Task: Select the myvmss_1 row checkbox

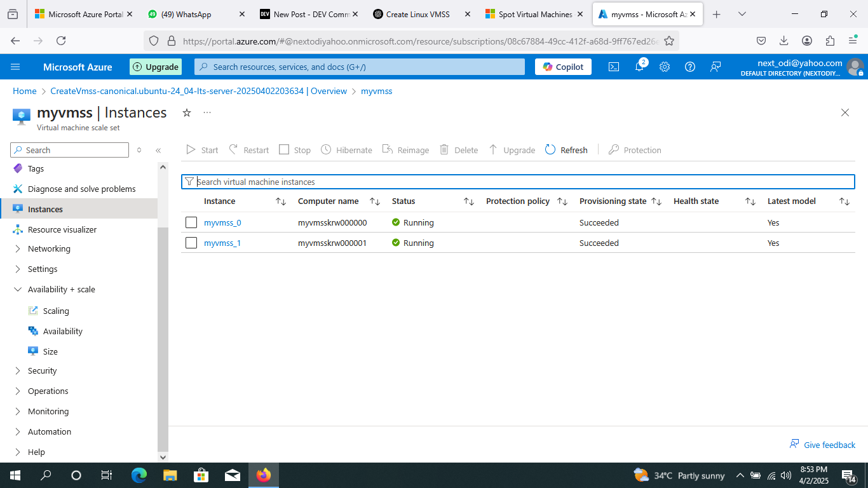Action: point(191,243)
